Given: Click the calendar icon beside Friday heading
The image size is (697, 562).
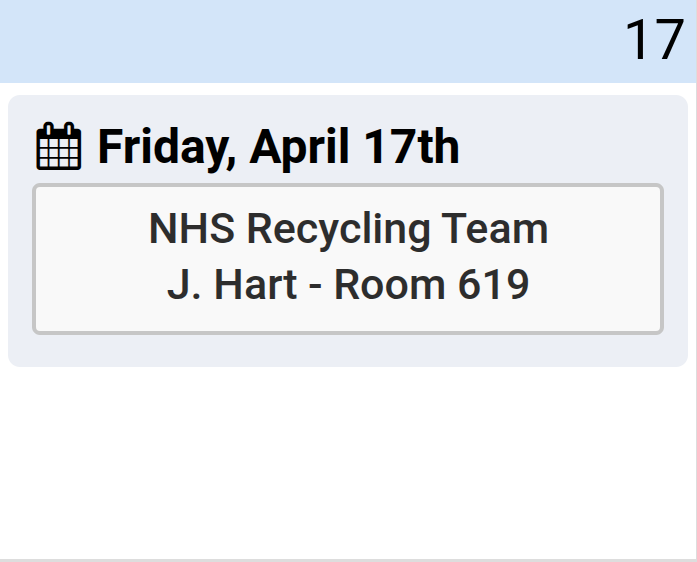Looking at the screenshot, I should 58,147.
